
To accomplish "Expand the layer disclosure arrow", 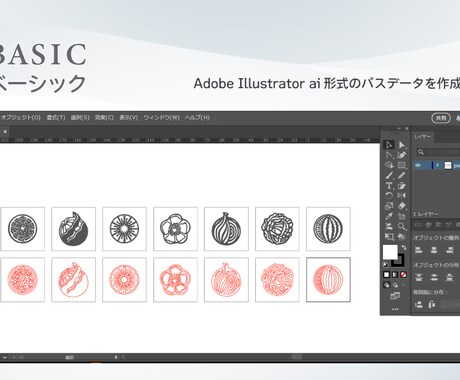I will coord(438,165).
